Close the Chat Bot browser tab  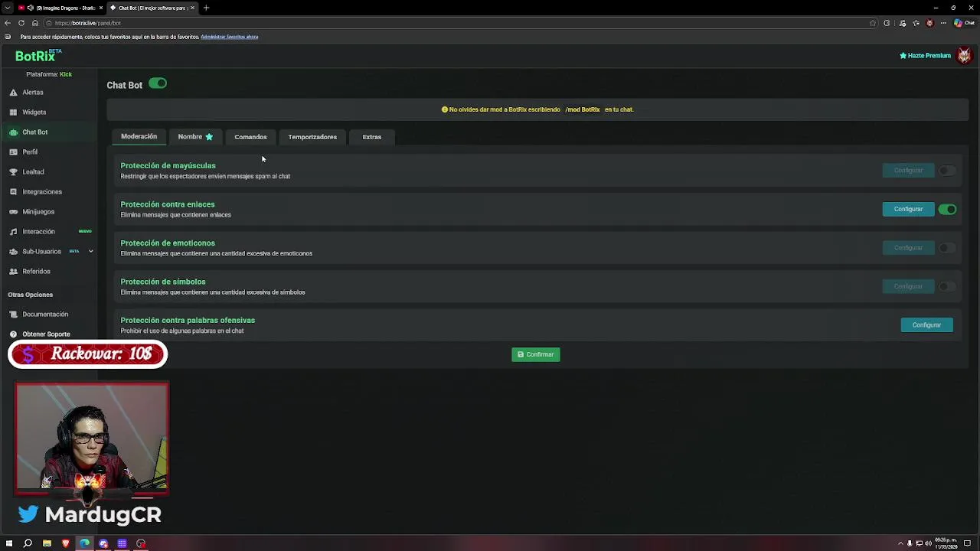click(x=192, y=8)
